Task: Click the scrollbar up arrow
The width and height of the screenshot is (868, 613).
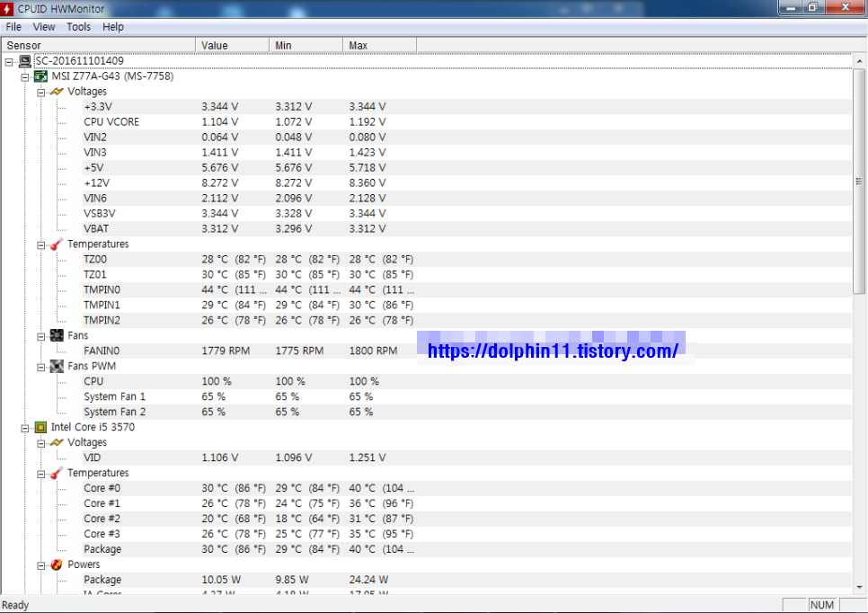Action: click(x=859, y=61)
